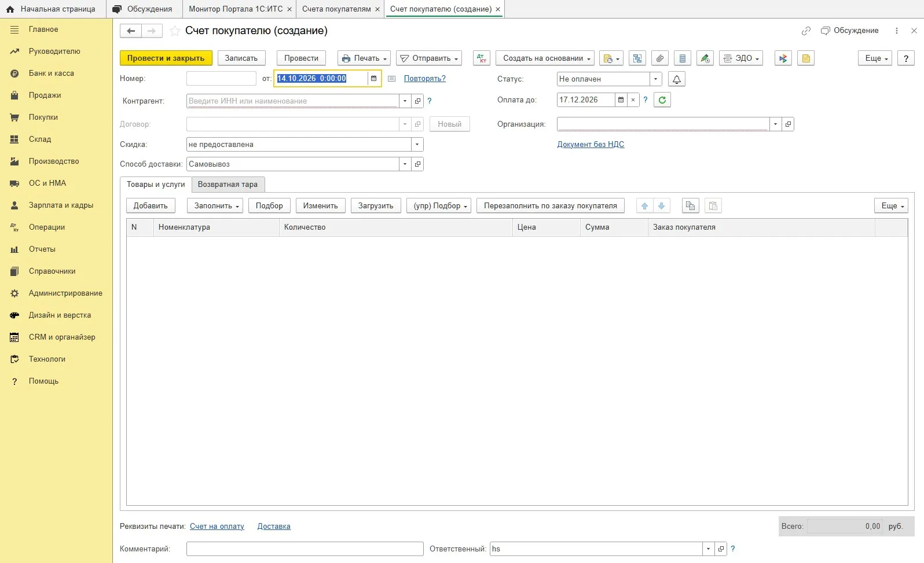Open the related documents structure icon
The height and width of the screenshot is (563, 924).
point(637,58)
